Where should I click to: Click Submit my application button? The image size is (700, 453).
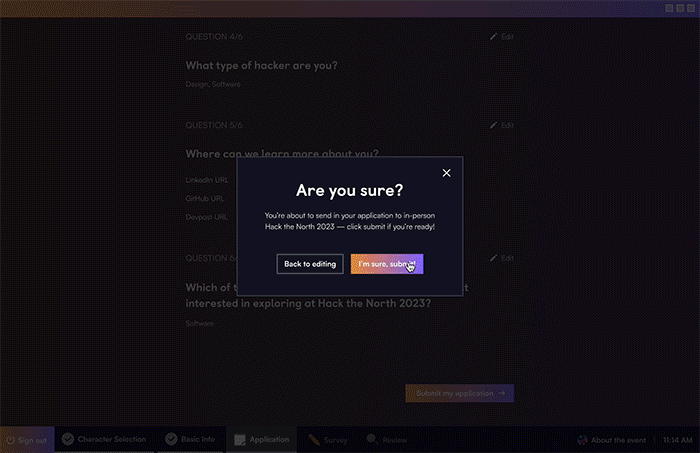[x=459, y=393]
